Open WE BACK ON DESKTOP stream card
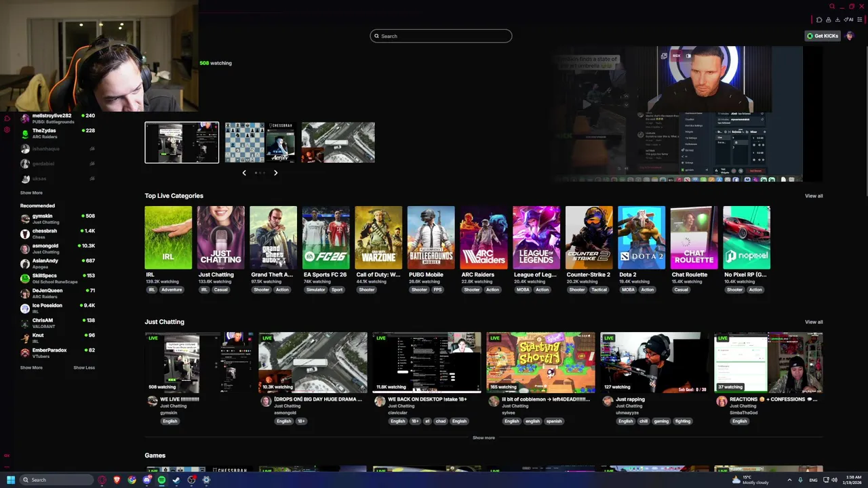 click(427, 363)
